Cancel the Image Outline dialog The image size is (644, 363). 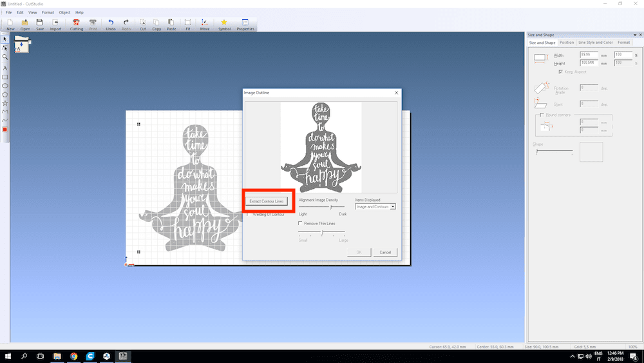pos(385,252)
